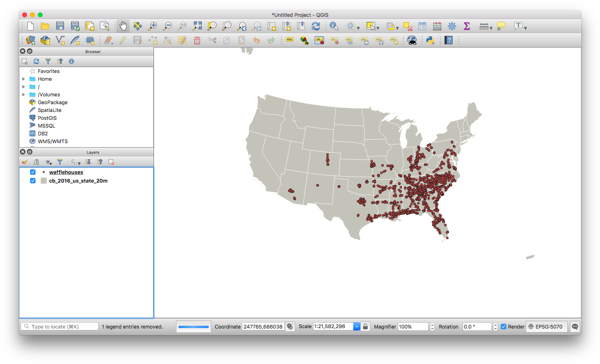Open the attribute table icon
This screenshot has width=600, height=364.
click(x=422, y=26)
